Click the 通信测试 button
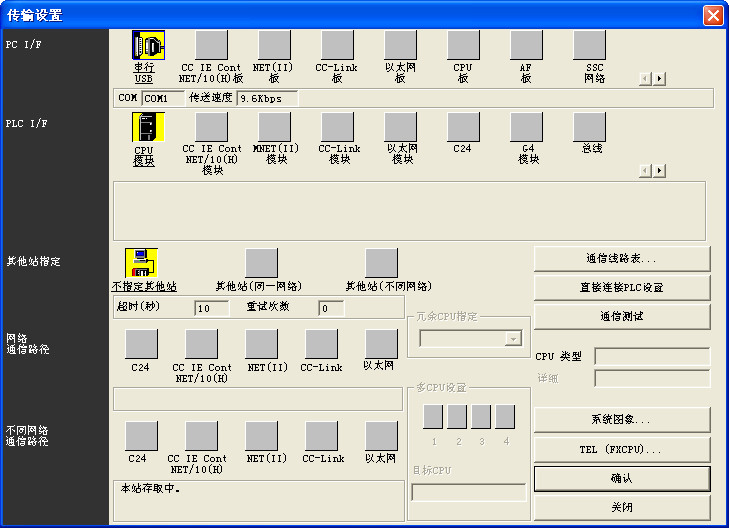This screenshot has width=729, height=528. point(622,316)
